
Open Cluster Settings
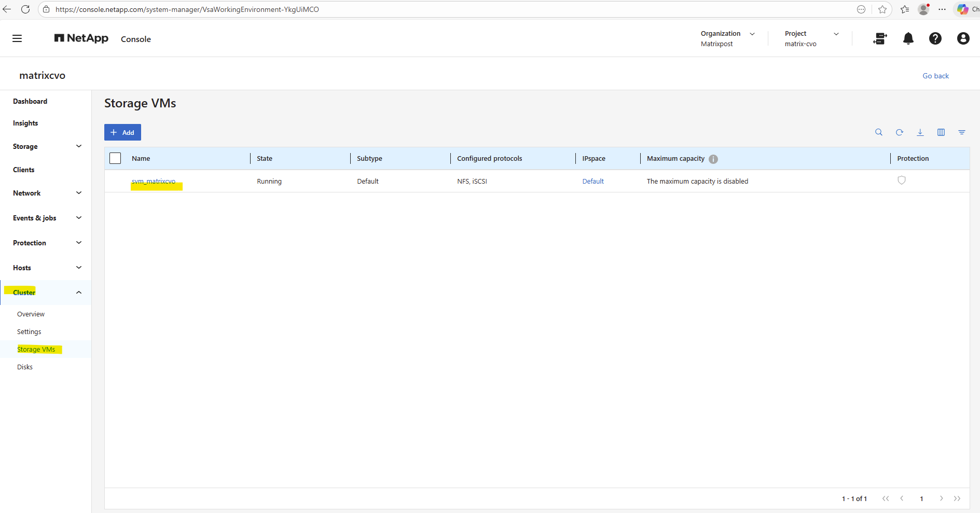click(29, 331)
